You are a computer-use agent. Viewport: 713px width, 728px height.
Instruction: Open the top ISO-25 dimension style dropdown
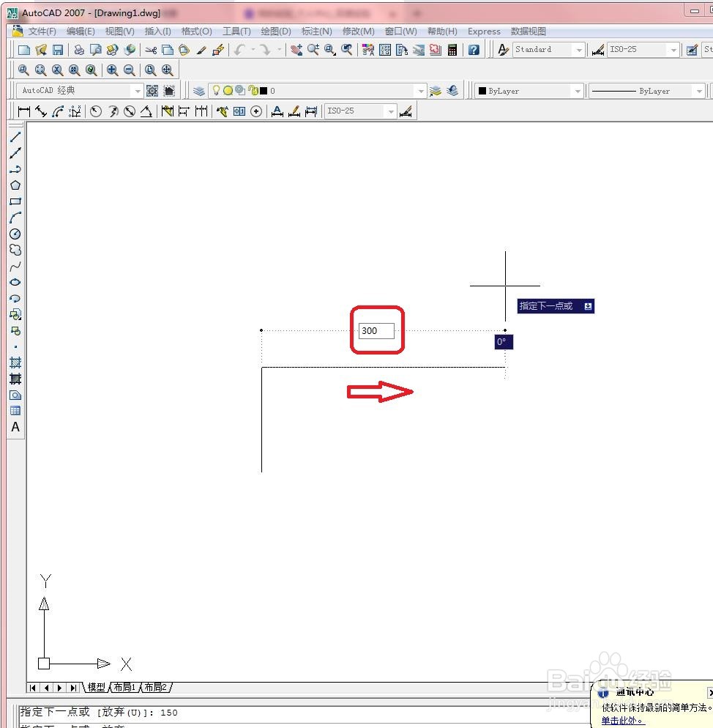tap(673, 50)
